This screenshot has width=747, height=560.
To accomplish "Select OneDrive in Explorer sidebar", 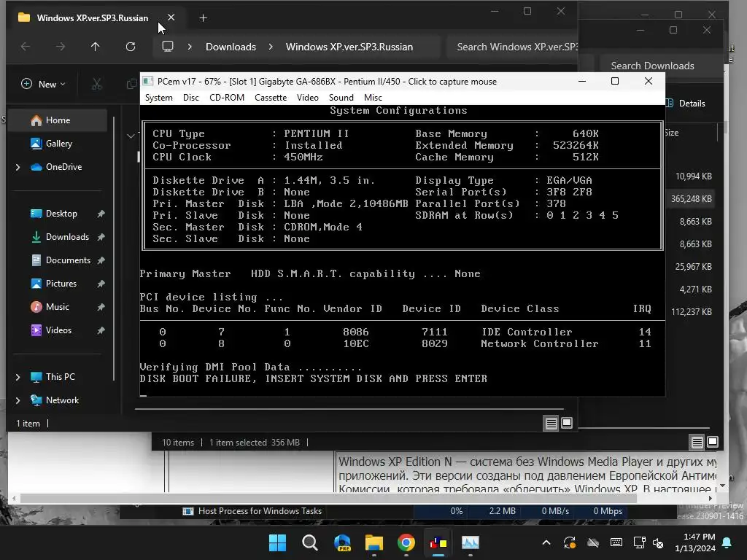I will pyautogui.click(x=63, y=167).
